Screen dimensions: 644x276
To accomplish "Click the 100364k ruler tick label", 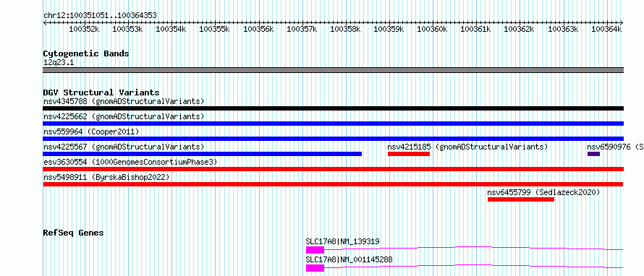I will [x=606, y=29].
